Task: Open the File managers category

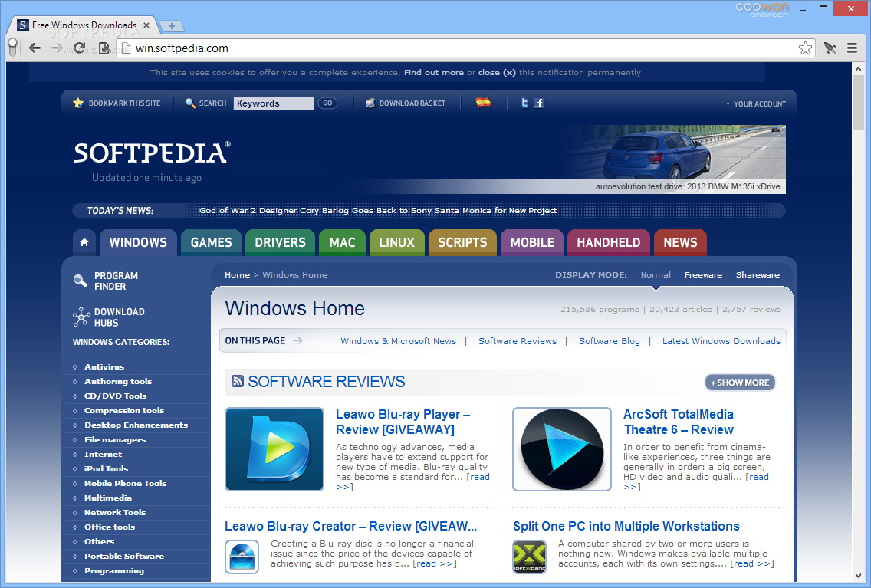Action: pyautogui.click(x=115, y=440)
